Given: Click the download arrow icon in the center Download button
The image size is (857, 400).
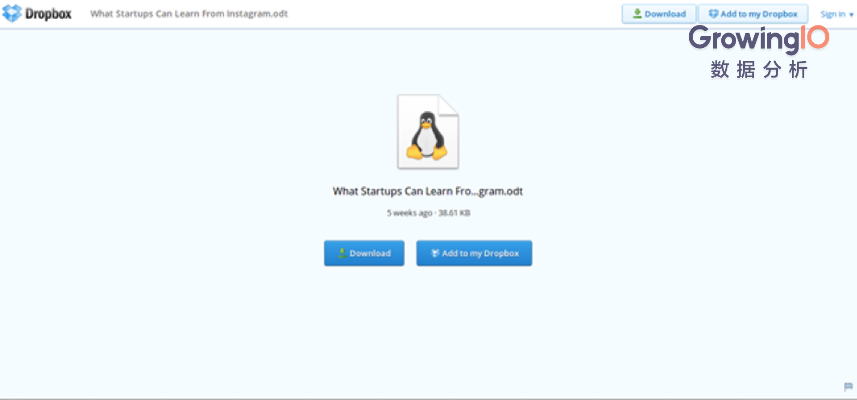Looking at the screenshot, I should coord(342,253).
